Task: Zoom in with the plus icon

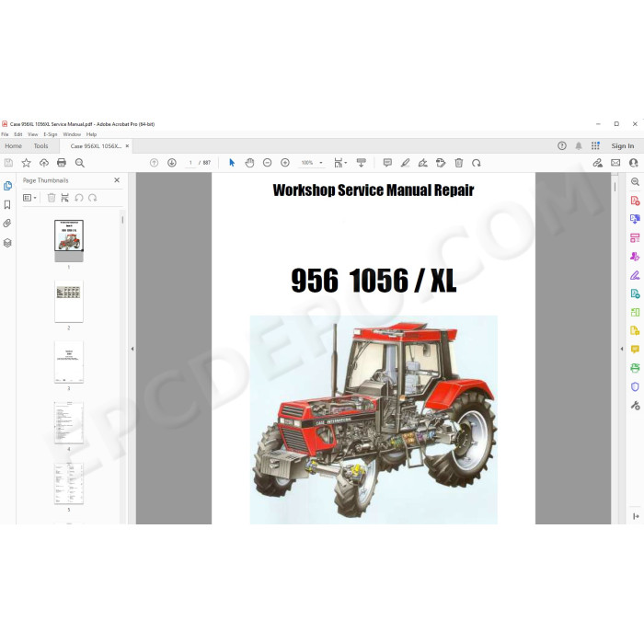Action: coord(285,163)
